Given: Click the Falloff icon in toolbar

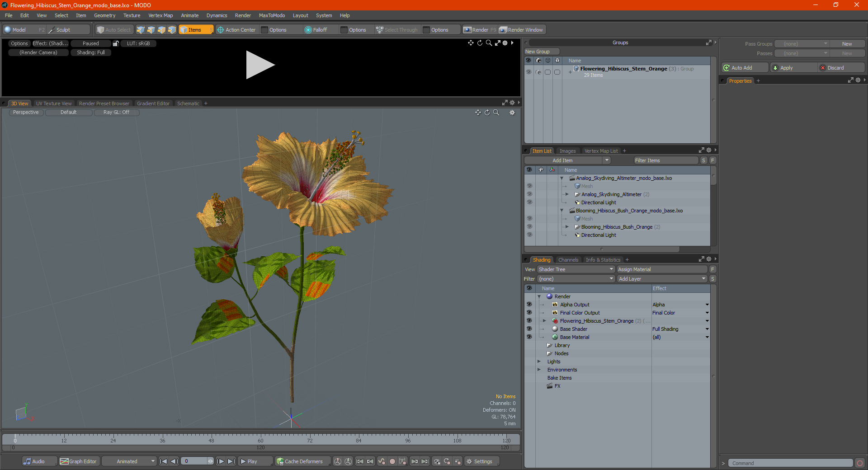Looking at the screenshot, I should (x=308, y=30).
